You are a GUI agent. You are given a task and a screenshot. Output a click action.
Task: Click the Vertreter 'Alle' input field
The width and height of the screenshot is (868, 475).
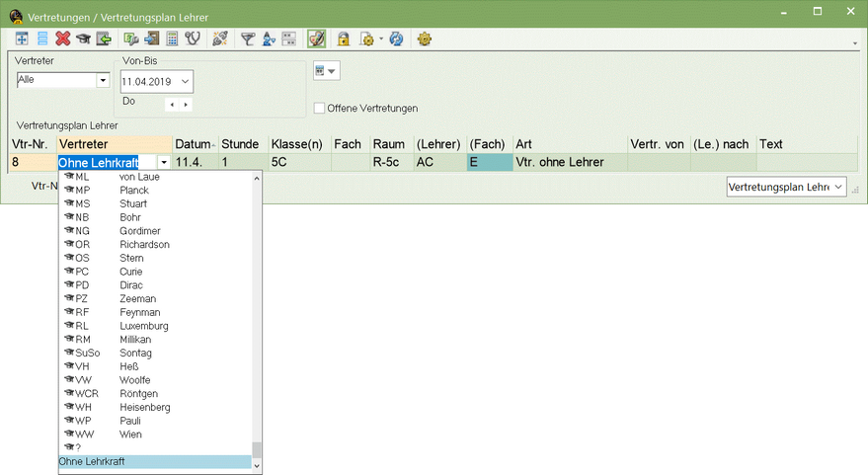57,80
